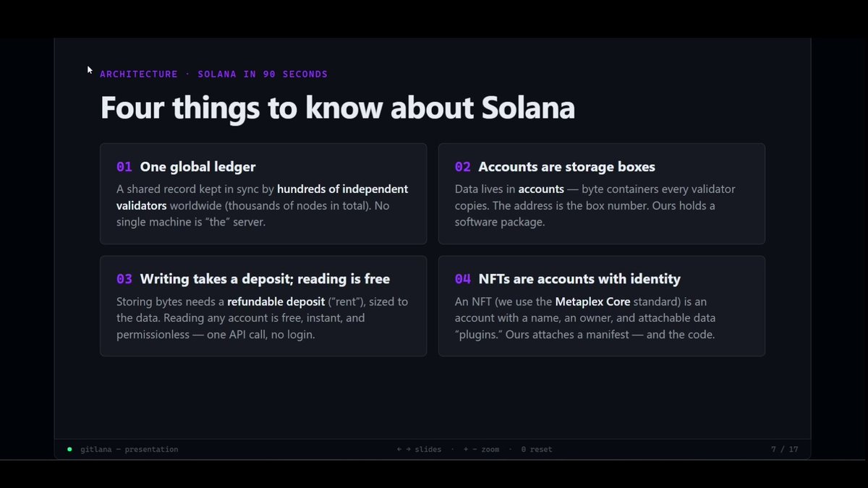Open the "NFTs are accounts with identity" card
This screenshot has width=868, height=488.
(x=601, y=306)
